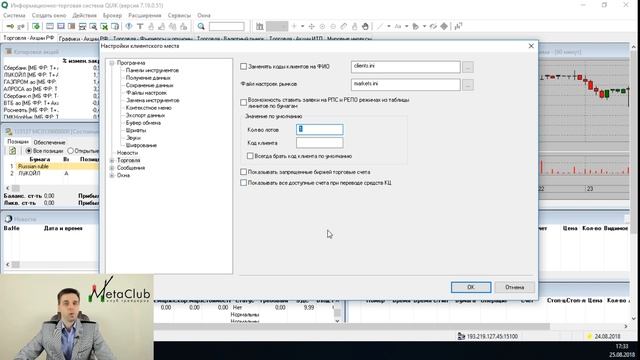Select the line drawing tool icon
Screen dimensions: 640x360
pyautogui.click(x=380, y=27)
